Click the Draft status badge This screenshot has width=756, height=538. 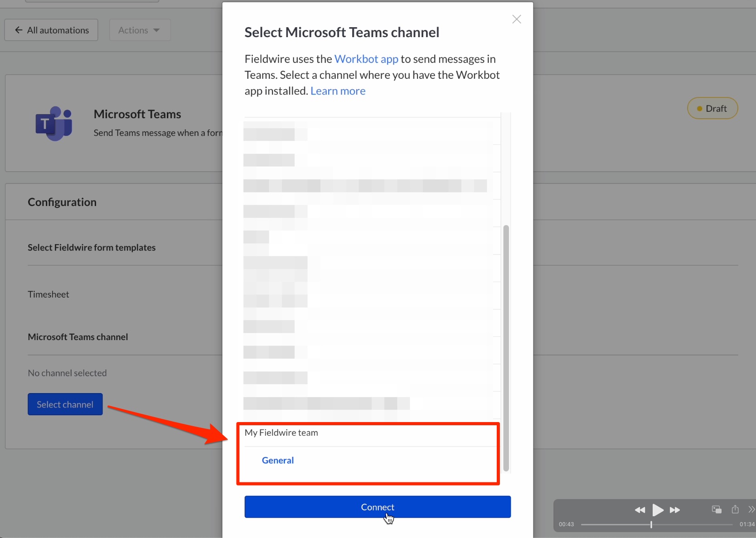(712, 109)
